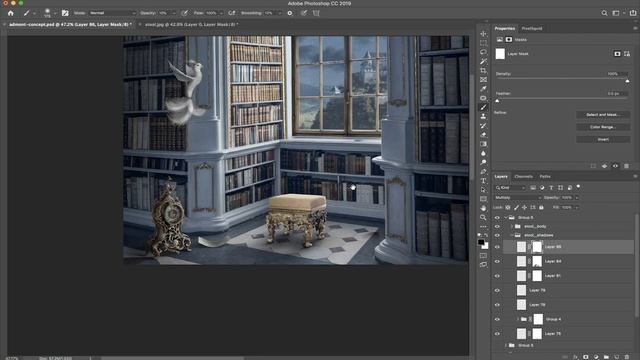Image resolution: width=640 pixels, height=360 pixels.
Task: Open the layer filter Kind dropdown
Action: (510, 188)
